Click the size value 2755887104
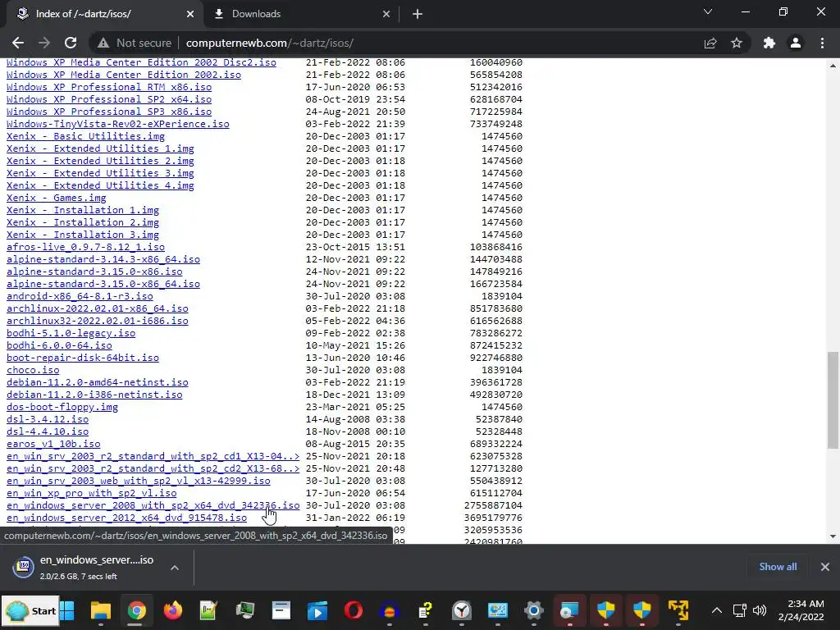 click(493, 505)
